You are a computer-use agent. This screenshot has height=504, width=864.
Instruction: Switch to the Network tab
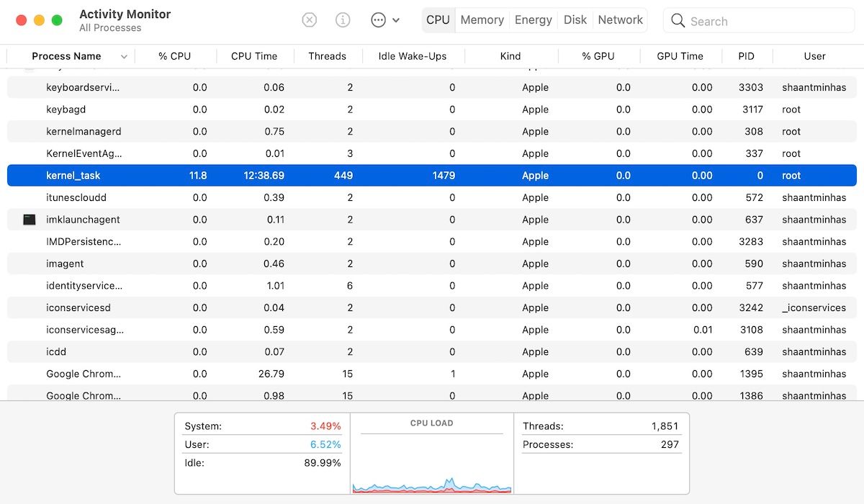(x=620, y=20)
